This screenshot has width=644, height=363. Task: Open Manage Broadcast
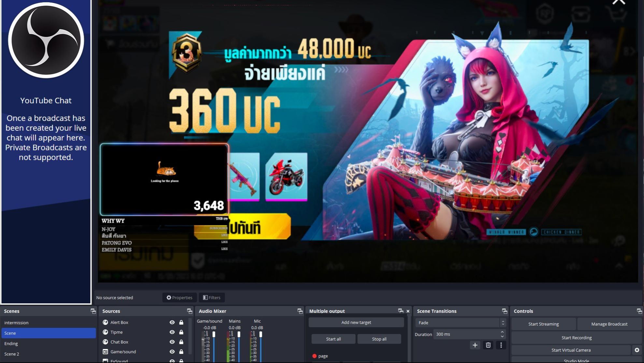609,324
